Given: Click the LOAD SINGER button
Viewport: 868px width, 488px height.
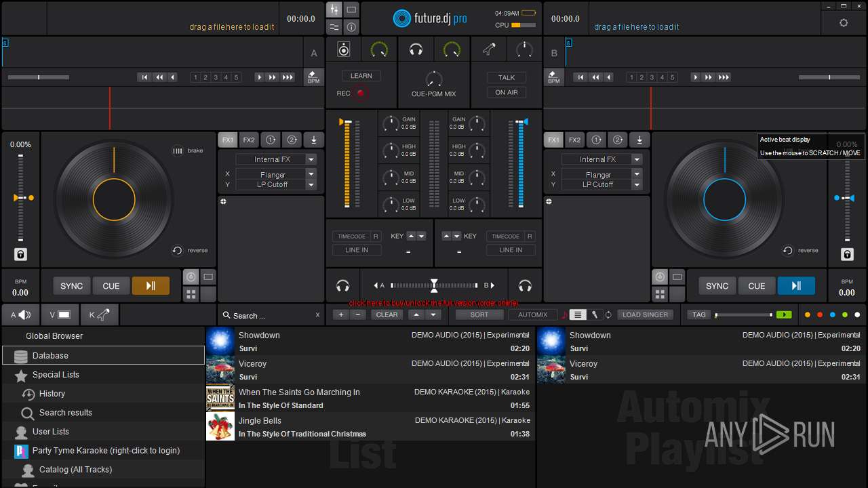Looking at the screenshot, I should click(x=646, y=314).
